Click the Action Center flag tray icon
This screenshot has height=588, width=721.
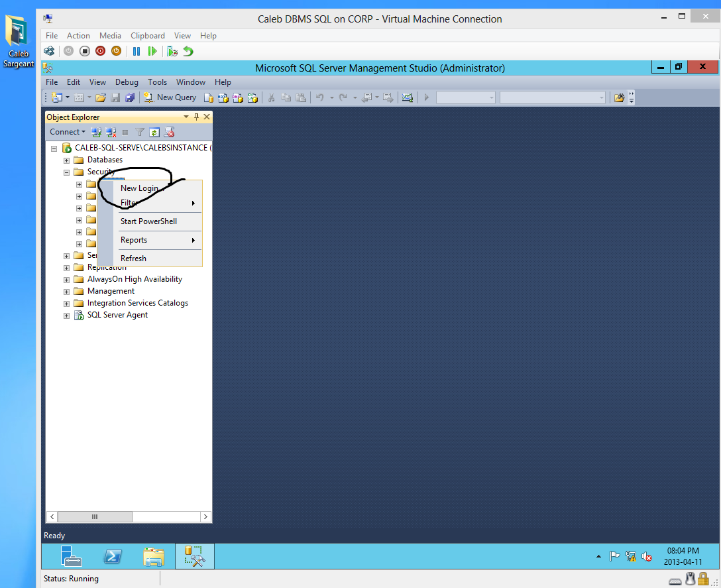click(x=614, y=556)
